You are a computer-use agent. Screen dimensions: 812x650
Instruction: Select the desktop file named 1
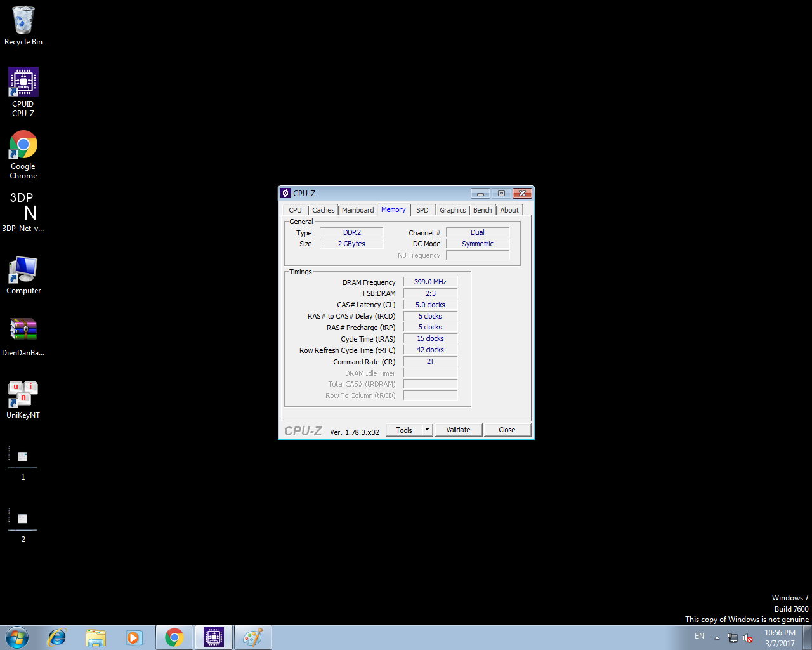pos(23,463)
